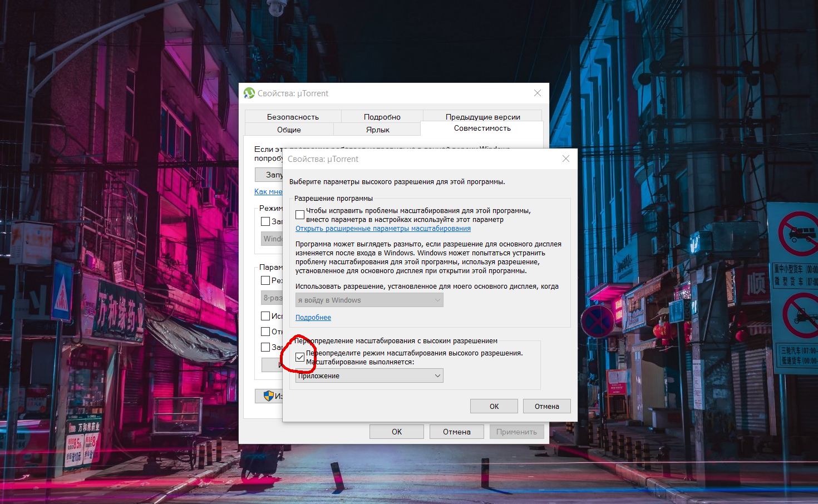Switch to the Предыдущие версии tab

[483, 117]
